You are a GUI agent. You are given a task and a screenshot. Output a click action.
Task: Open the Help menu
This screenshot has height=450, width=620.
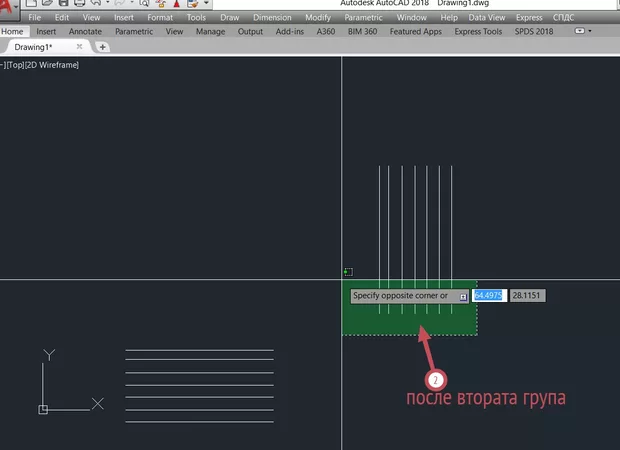(x=449, y=17)
